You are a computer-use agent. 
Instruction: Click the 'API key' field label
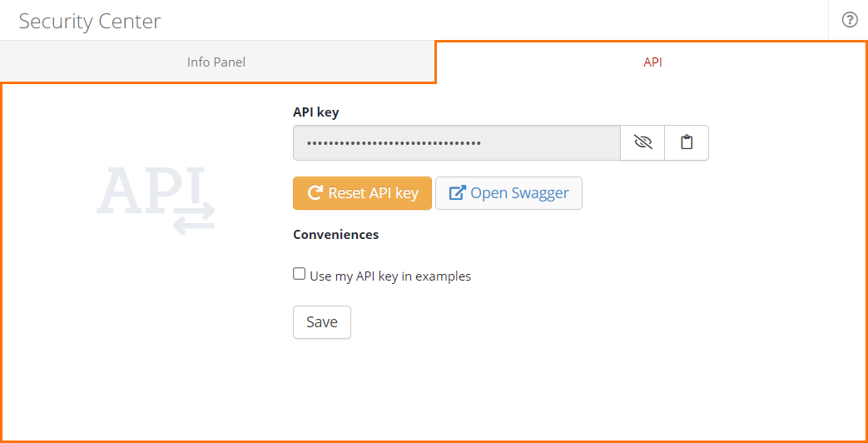click(316, 112)
